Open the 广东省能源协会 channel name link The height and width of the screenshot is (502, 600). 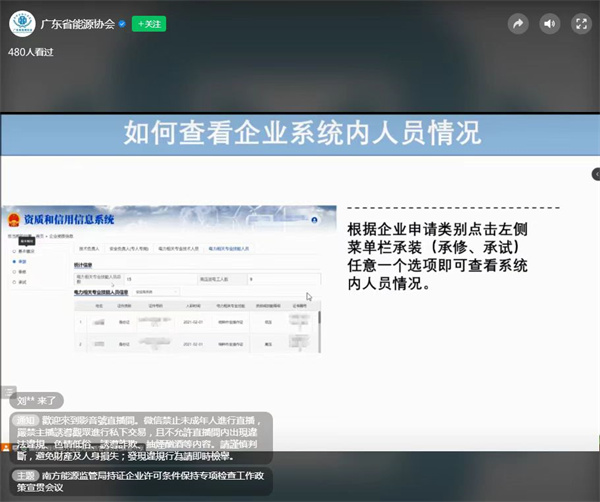pyautogui.click(x=77, y=23)
